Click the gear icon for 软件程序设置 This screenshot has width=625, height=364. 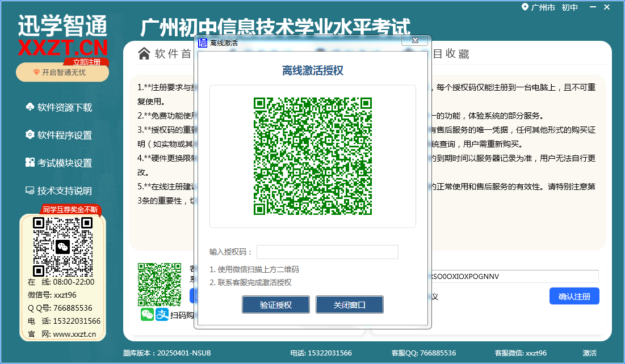point(30,134)
